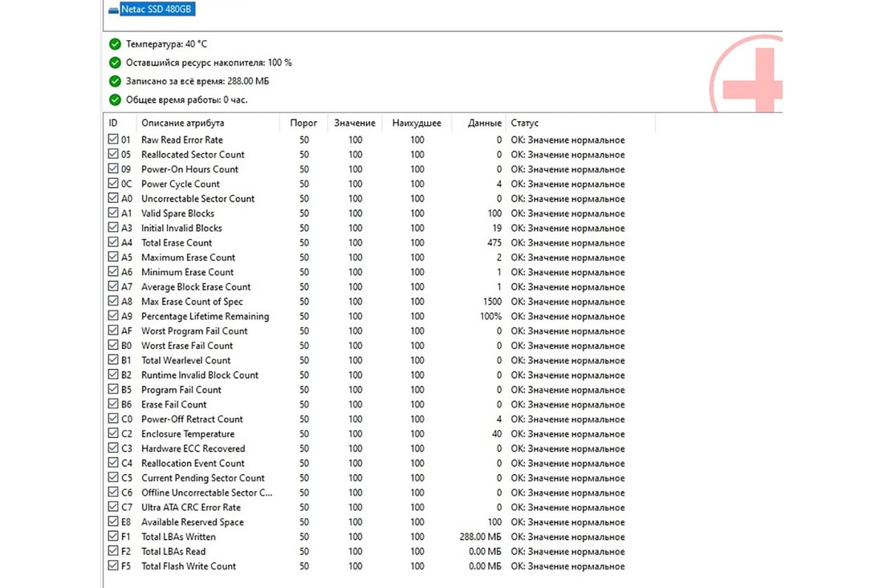883x588 pixels.
Task: Toggle the F1 Total LBAs Written checkbox
Action: click(x=113, y=536)
